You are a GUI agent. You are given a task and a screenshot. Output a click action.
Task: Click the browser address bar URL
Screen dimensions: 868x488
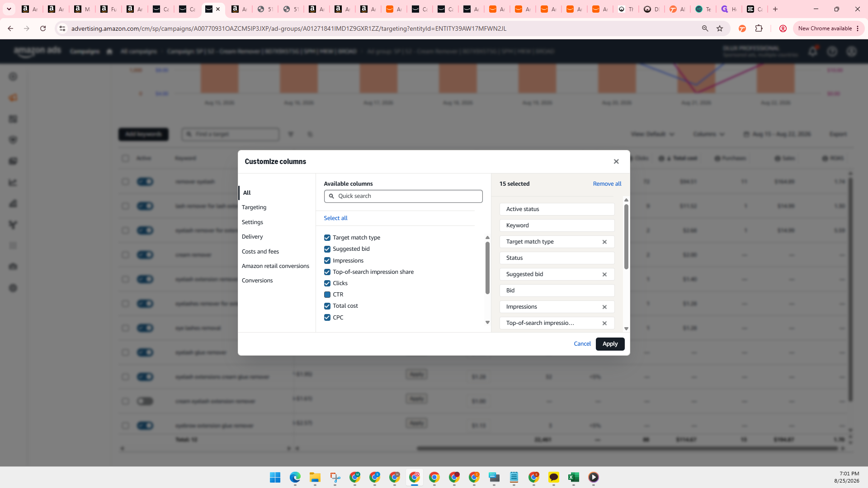pos(289,28)
